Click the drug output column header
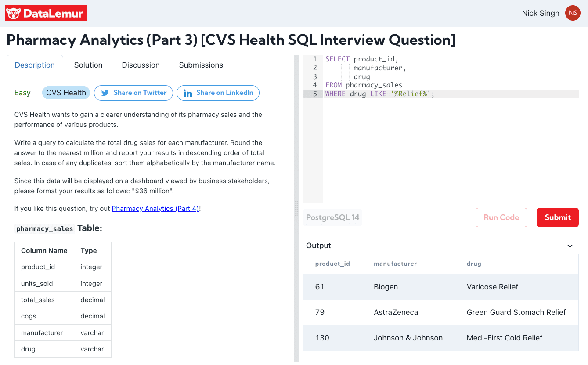This screenshot has width=588, height=365. click(x=474, y=264)
